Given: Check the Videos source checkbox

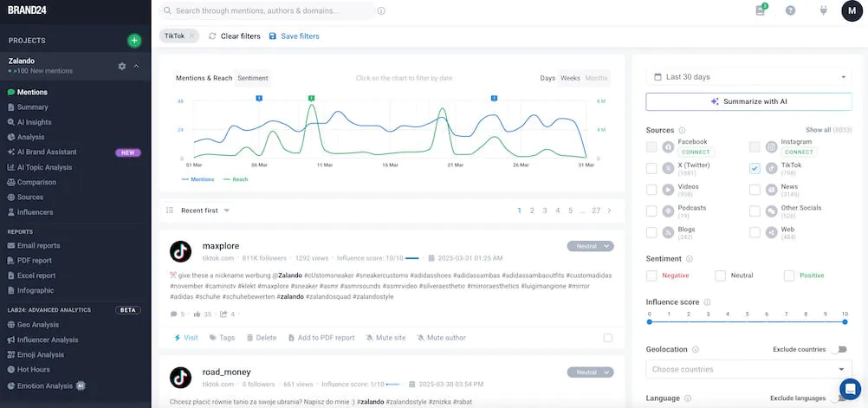Looking at the screenshot, I should pyautogui.click(x=651, y=190).
